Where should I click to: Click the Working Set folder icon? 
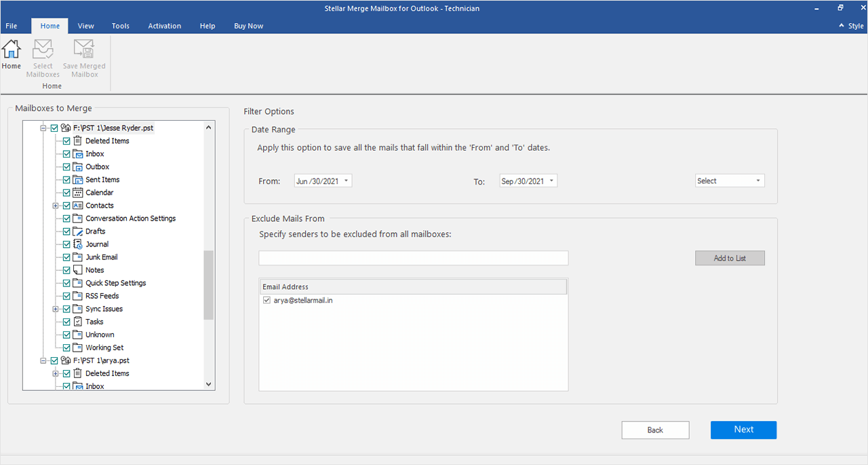click(x=78, y=347)
